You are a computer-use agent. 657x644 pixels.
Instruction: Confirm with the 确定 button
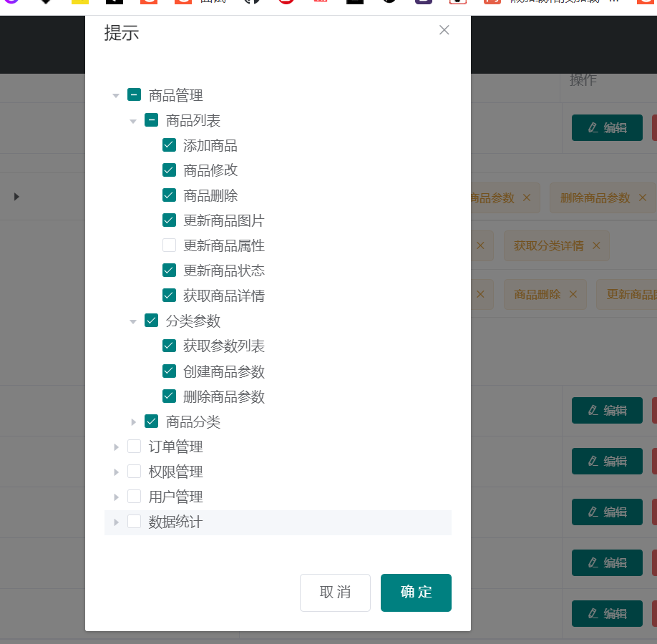coord(416,592)
